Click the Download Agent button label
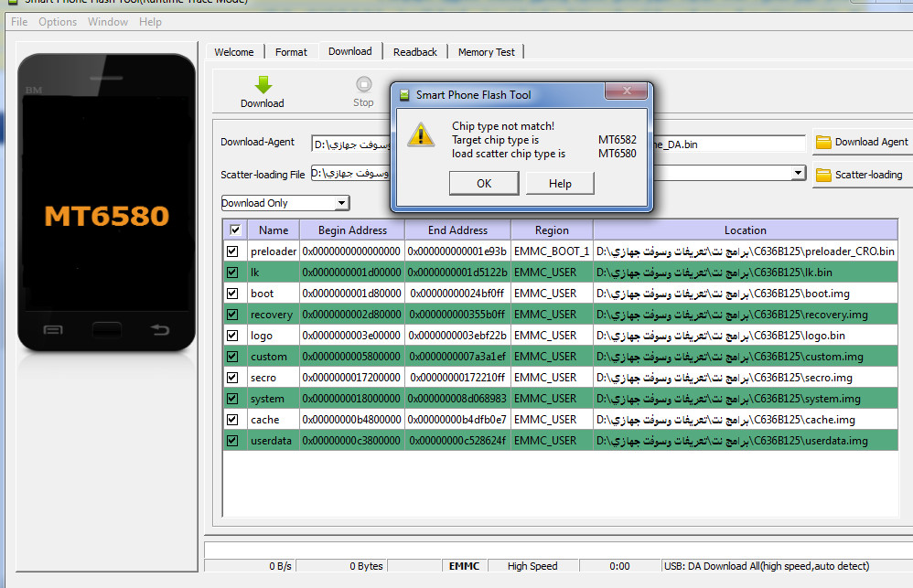913x588 pixels. pyautogui.click(x=871, y=142)
